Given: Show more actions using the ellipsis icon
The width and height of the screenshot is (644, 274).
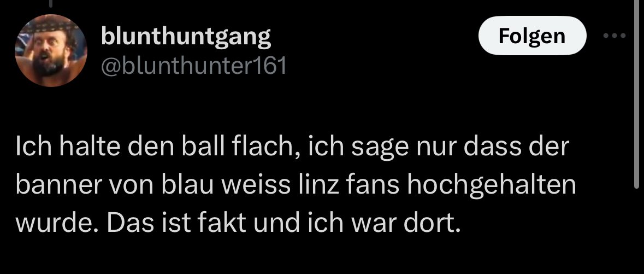Looking at the screenshot, I should click(x=615, y=36).
